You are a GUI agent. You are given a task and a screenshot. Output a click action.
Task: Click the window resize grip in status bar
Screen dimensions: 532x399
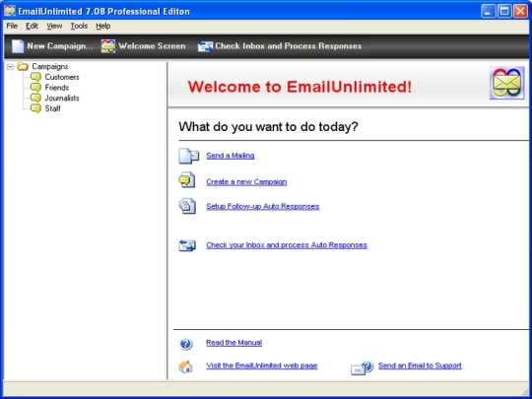[x=524, y=391]
